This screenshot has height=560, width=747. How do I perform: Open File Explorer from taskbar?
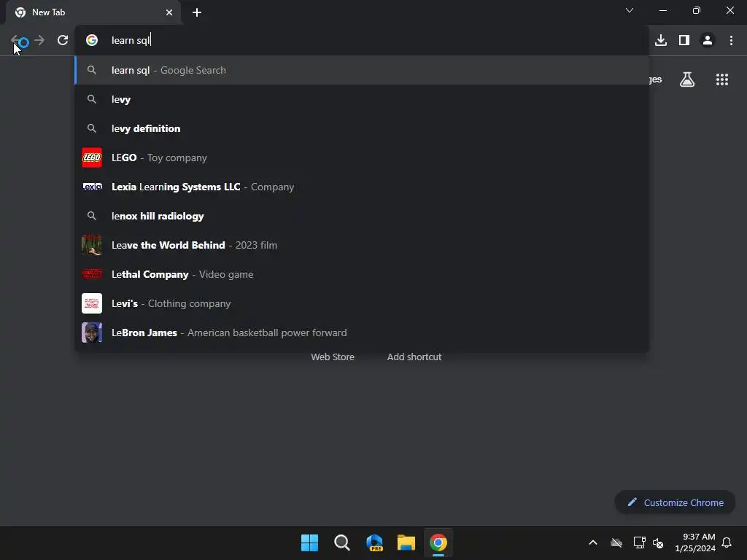pyautogui.click(x=406, y=542)
